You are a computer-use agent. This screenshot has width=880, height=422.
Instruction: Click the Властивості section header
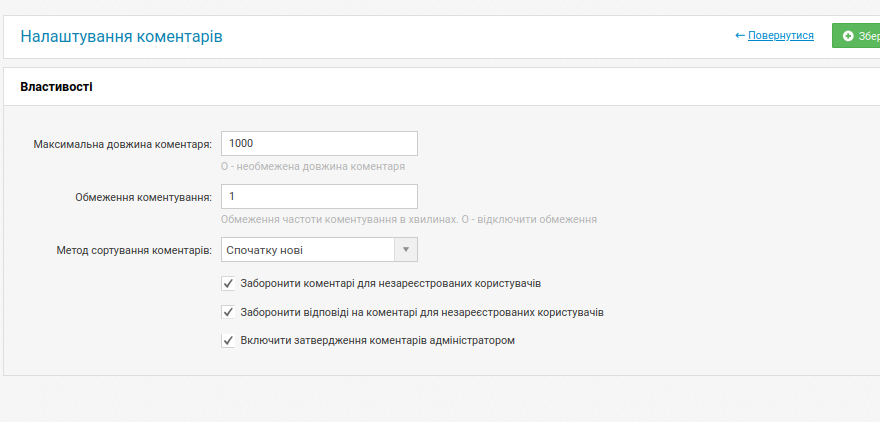pos(57,87)
